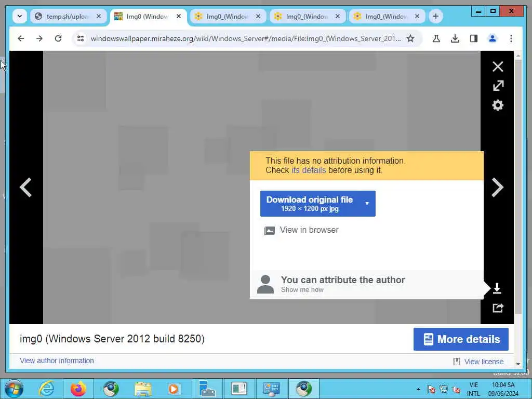
Task: Select the active Img0 (Windows tab
Action: pyautogui.click(x=148, y=16)
